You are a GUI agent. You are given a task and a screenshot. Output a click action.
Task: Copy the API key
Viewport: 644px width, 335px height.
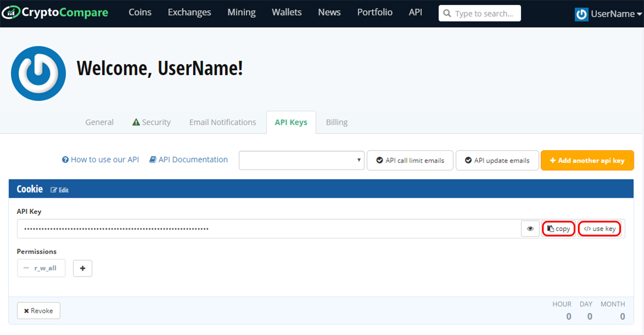(x=559, y=229)
